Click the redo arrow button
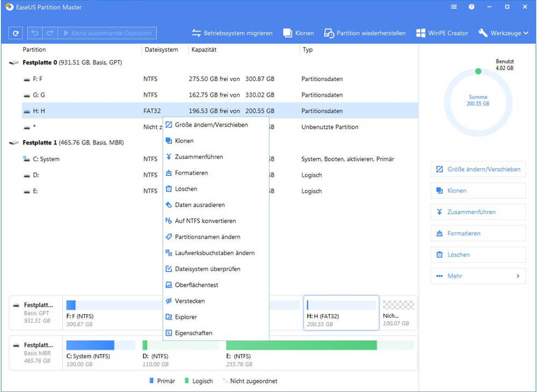 pyautogui.click(x=50, y=33)
